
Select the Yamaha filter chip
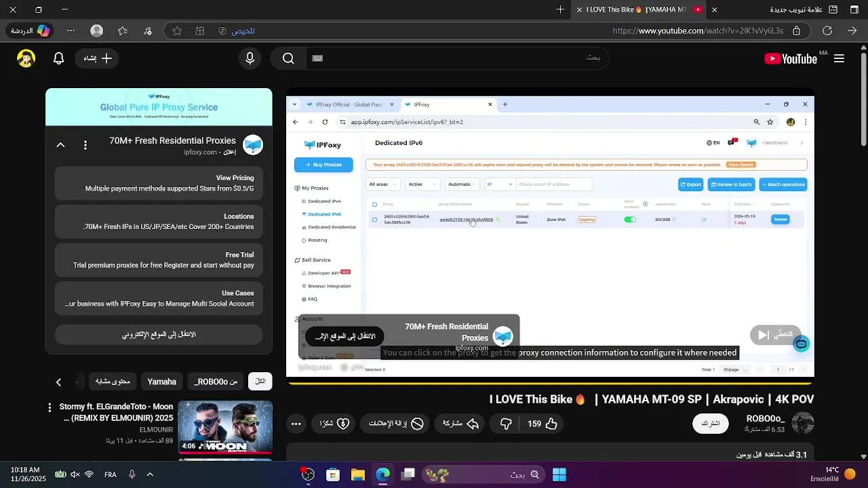coord(162,382)
